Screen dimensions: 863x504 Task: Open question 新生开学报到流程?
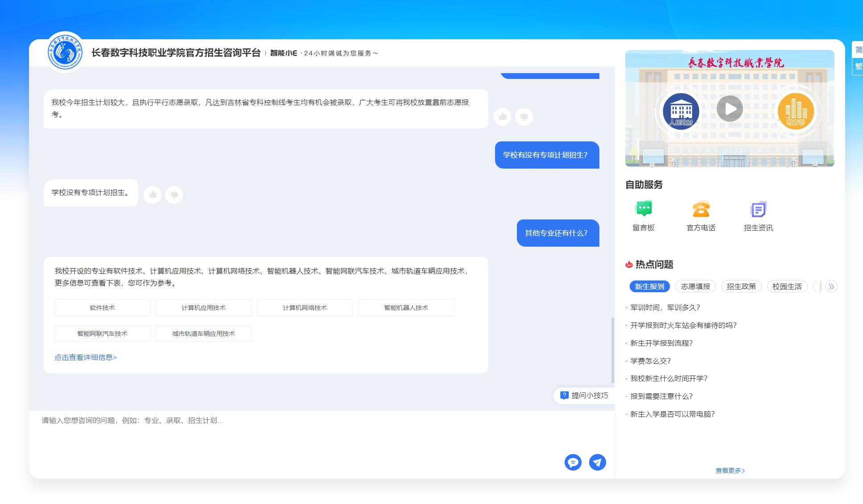click(x=662, y=343)
